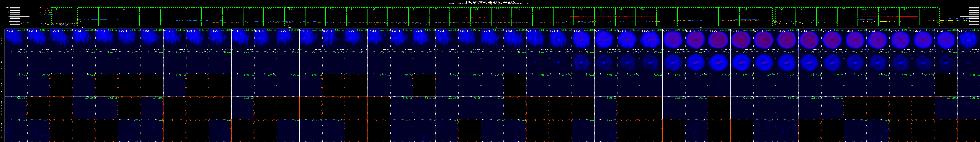Open the 12:51:48 image in 3.0-6.0 keV row
980x142 pixels.
click(311, 40)
